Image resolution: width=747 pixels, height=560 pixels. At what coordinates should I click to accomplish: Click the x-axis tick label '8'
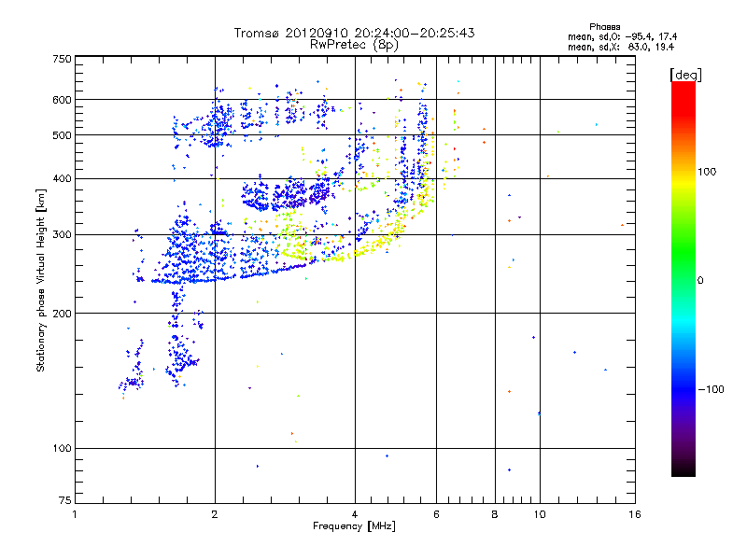tap(495, 514)
